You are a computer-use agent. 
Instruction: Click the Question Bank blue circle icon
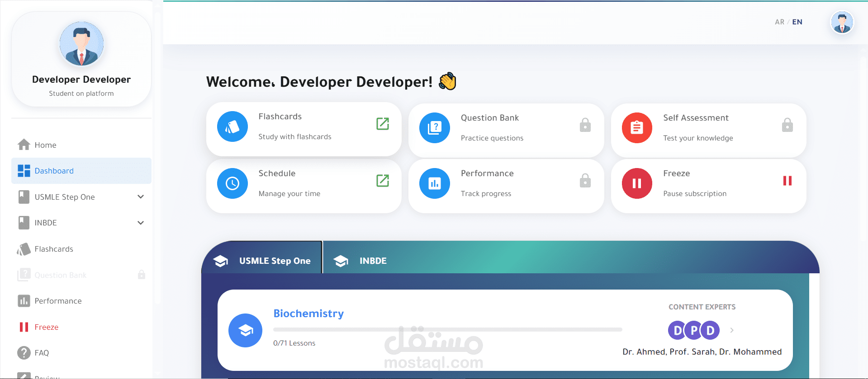[x=435, y=128]
